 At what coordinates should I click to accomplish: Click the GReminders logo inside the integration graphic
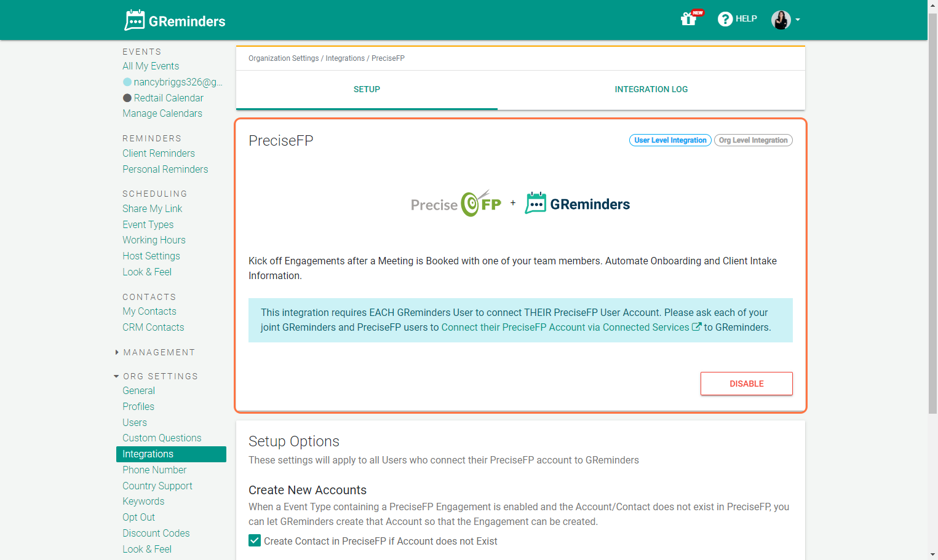tap(577, 203)
